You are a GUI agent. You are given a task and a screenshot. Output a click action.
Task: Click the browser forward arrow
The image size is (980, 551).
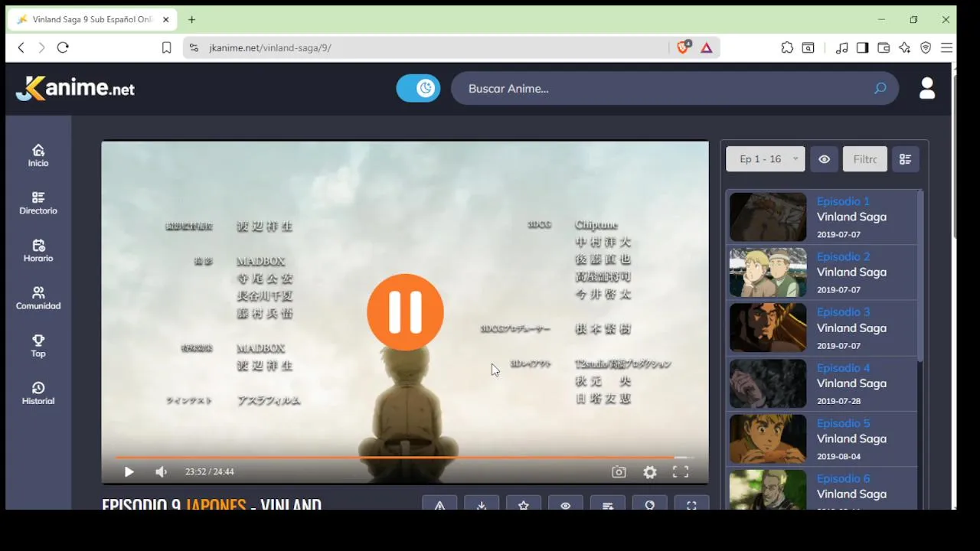pos(41,47)
